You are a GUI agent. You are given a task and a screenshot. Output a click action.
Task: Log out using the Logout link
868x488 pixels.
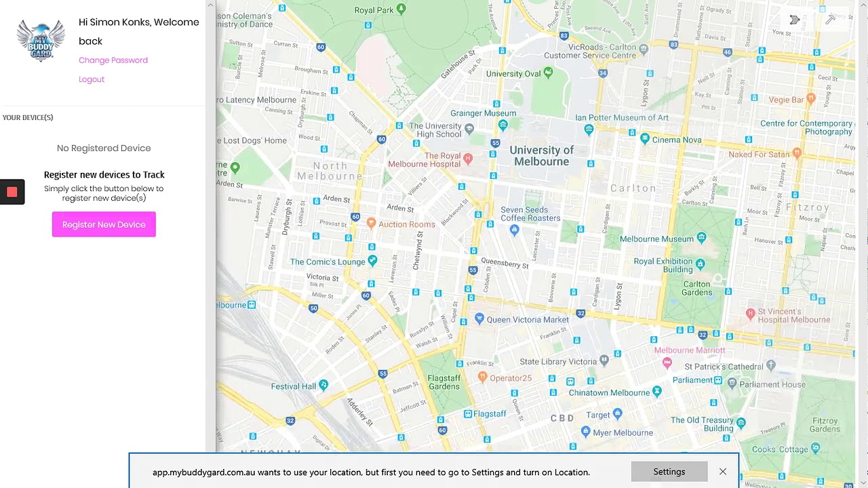tap(92, 79)
